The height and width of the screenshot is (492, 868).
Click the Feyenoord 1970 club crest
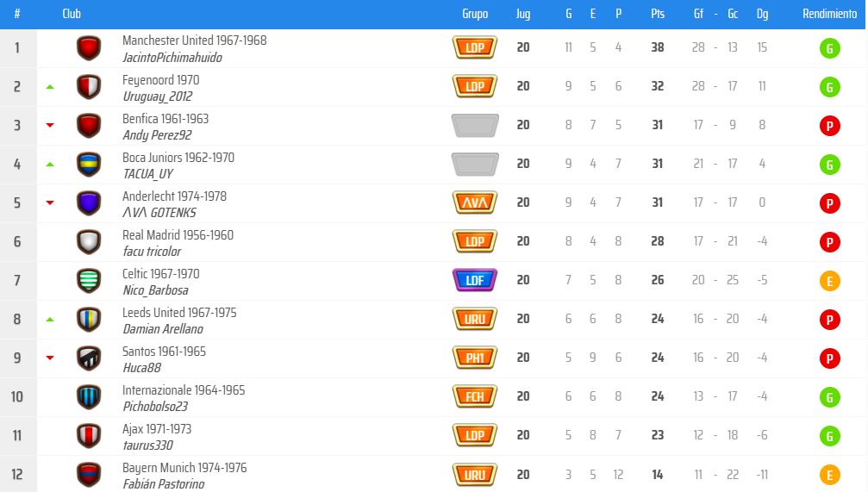tap(89, 87)
